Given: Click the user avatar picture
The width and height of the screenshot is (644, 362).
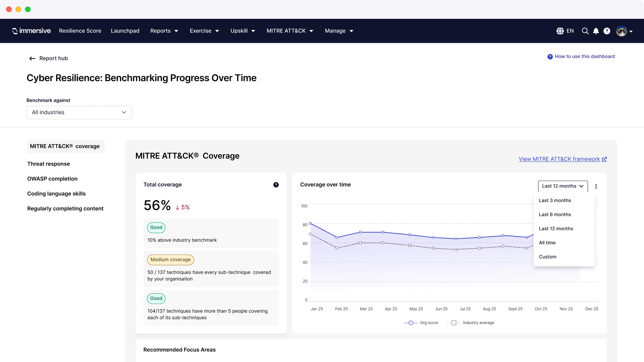Looking at the screenshot, I should (x=622, y=31).
